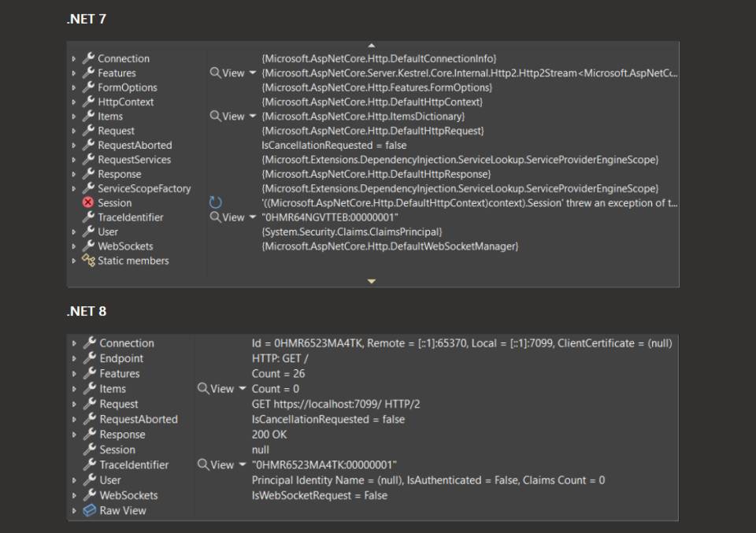
Task: Click the scroll-down arrow below .NET 7 panel
Action: pos(372,281)
